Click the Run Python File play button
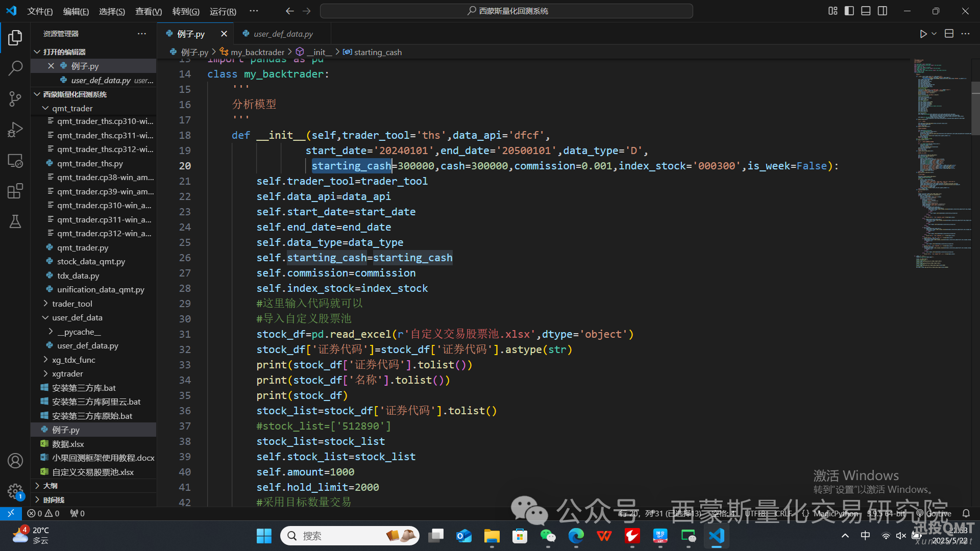 pos(923,34)
